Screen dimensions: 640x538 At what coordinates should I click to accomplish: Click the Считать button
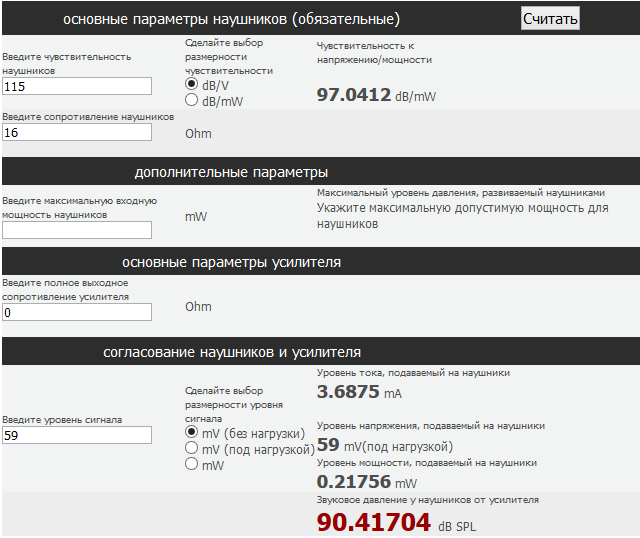[550, 18]
